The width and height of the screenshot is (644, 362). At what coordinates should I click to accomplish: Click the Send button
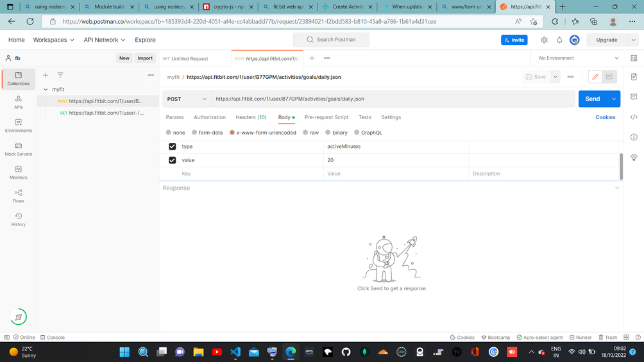tap(592, 99)
